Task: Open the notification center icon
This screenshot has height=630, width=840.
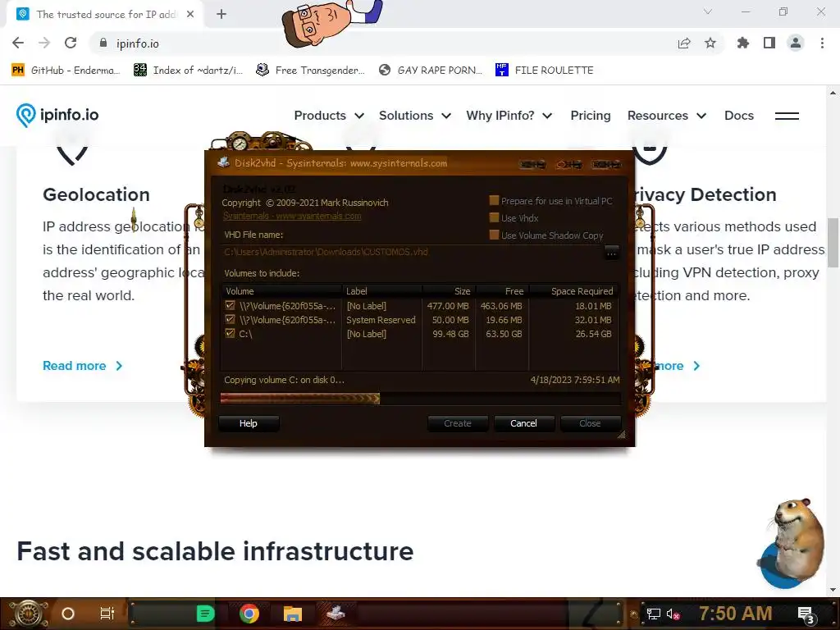Action: (x=806, y=614)
